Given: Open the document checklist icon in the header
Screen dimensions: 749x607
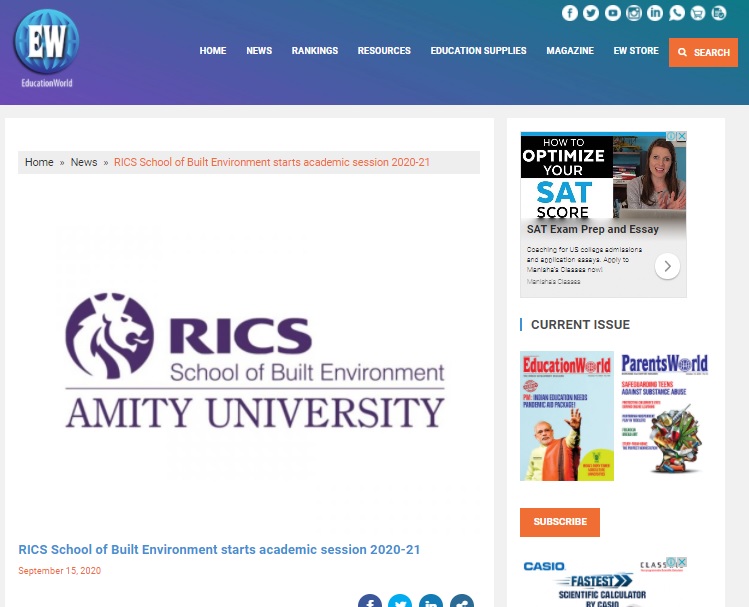Looking at the screenshot, I should [719, 13].
